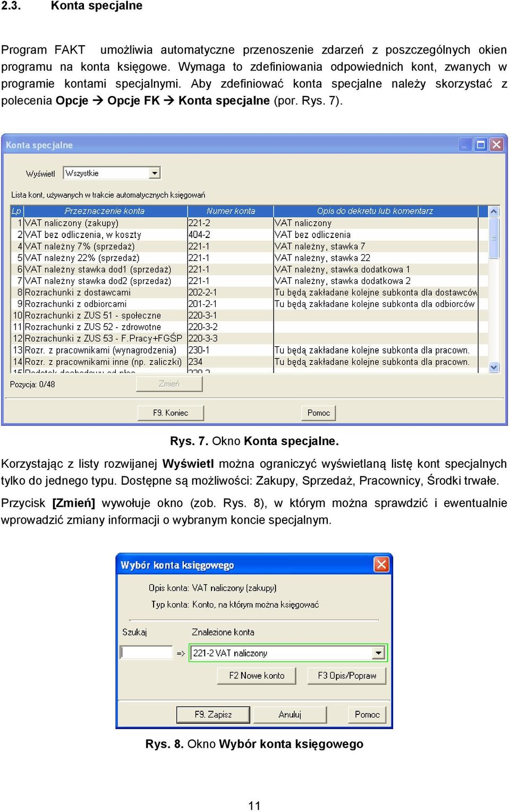Click description cell VAT należny, stawka 7
510x812 pixels.
(x=376, y=246)
